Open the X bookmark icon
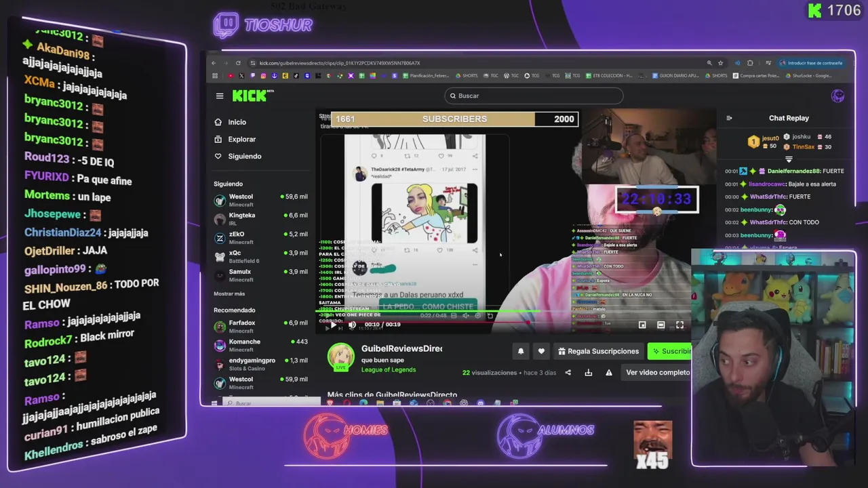 (x=241, y=76)
